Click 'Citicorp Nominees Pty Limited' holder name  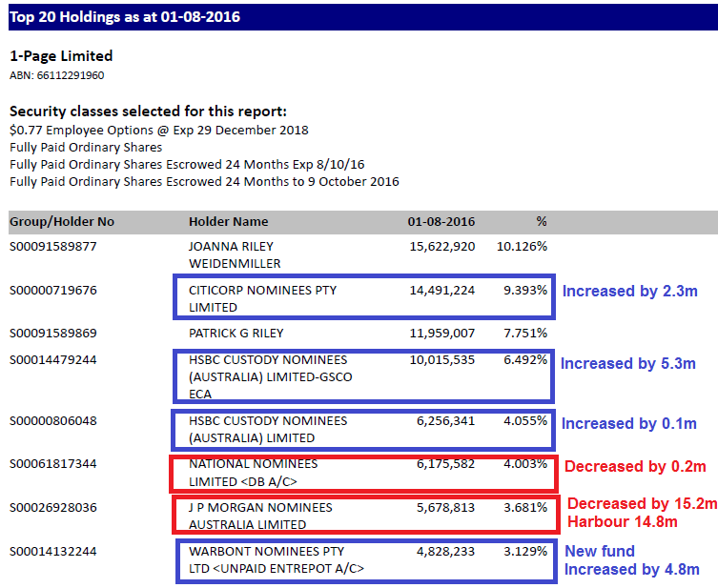click(263, 299)
